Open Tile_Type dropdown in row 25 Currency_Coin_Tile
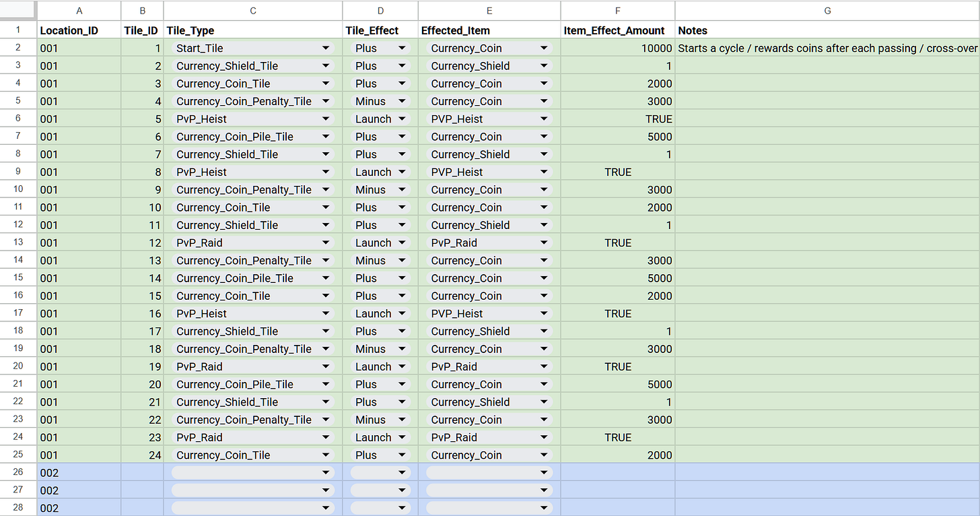 pyautogui.click(x=326, y=455)
